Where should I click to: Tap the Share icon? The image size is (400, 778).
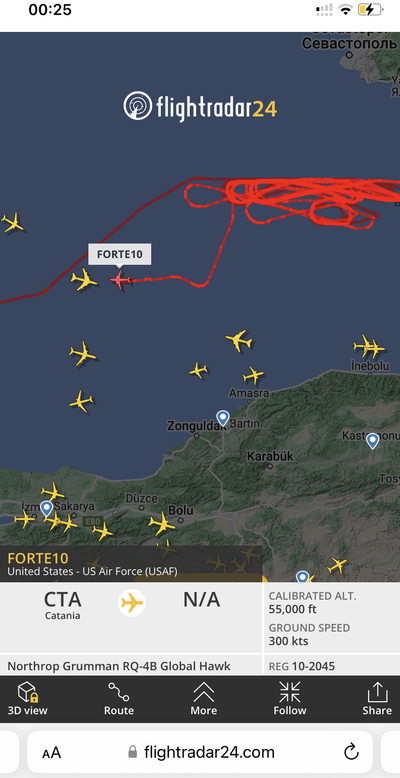point(377,692)
